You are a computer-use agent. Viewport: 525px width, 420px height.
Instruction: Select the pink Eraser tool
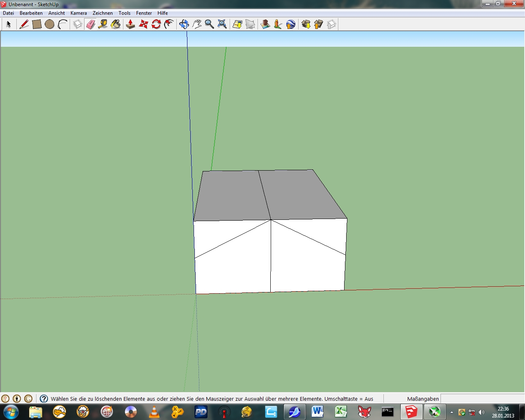[90, 24]
